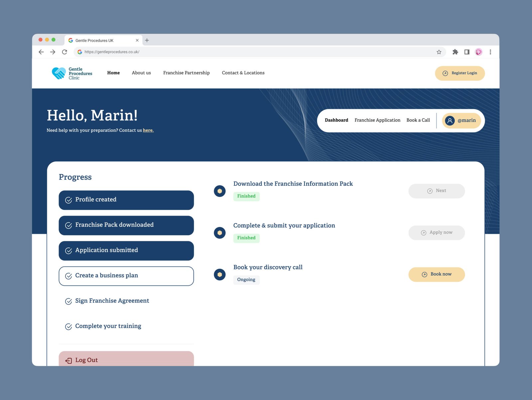The height and width of the screenshot is (400, 532).
Task: Go to Contact & Locations in the navigation
Action: tap(243, 73)
